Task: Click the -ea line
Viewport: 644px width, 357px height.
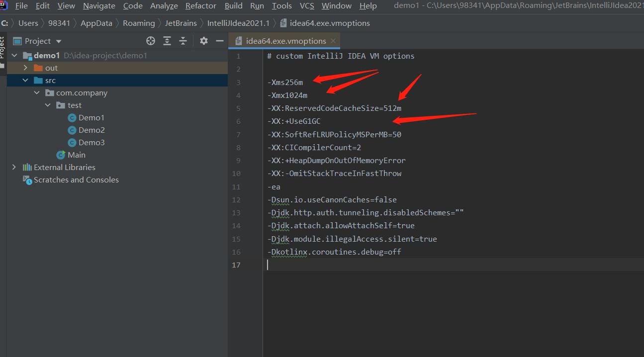Action: coord(274,187)
